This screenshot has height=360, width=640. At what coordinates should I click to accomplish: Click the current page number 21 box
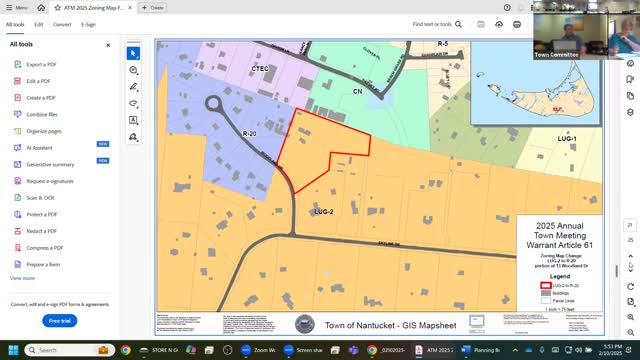click(x=630, y=225)
